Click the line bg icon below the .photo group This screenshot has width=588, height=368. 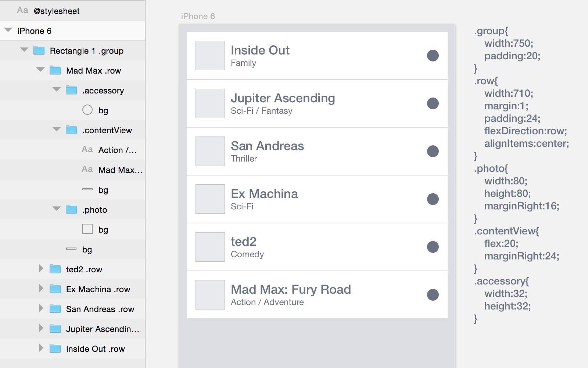pyautogui.click(x=71, y=249)
